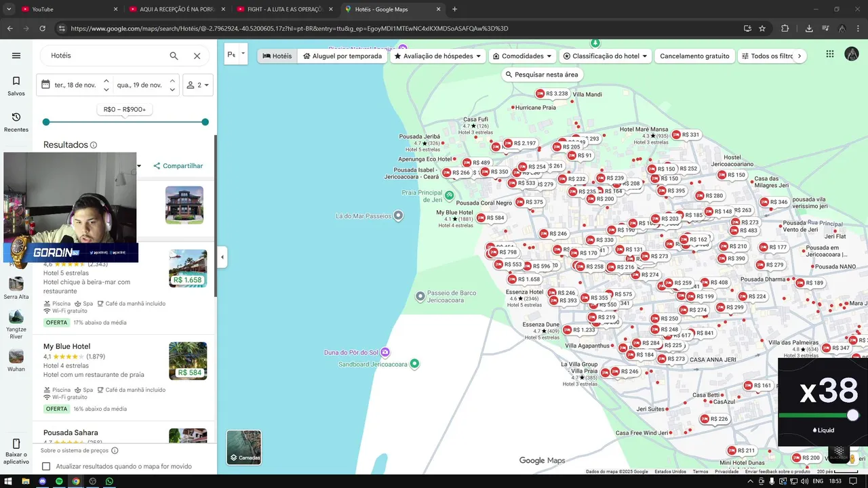This screenshot has width=868, height=488.
Task: Click La do Mar Passeios marker
Action: click(x=398, y=216)
